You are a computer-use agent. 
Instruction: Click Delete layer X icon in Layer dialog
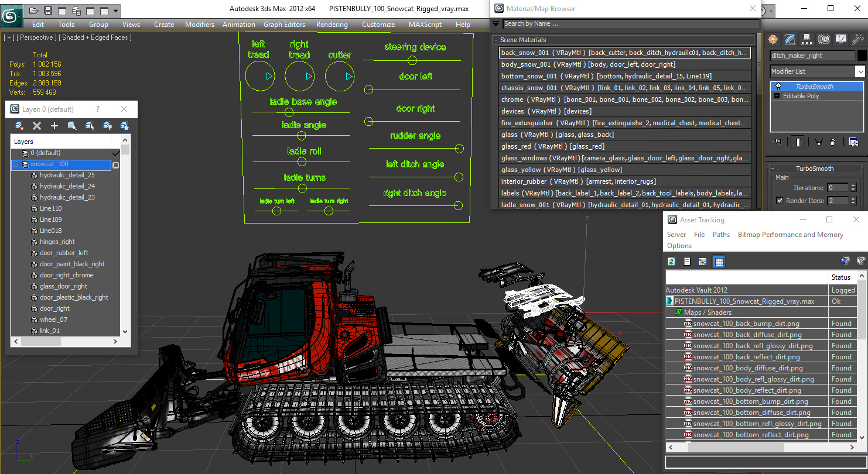pyautogui.click(x=37, y=126)
